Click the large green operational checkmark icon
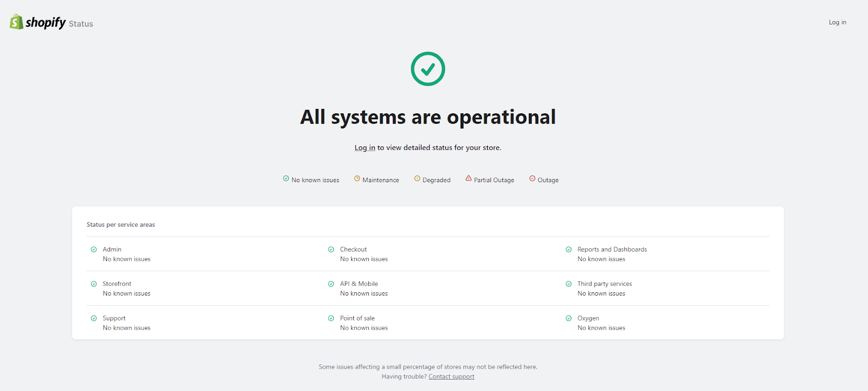The width and height of the screenshot is (868, 391). coord(427,69)
